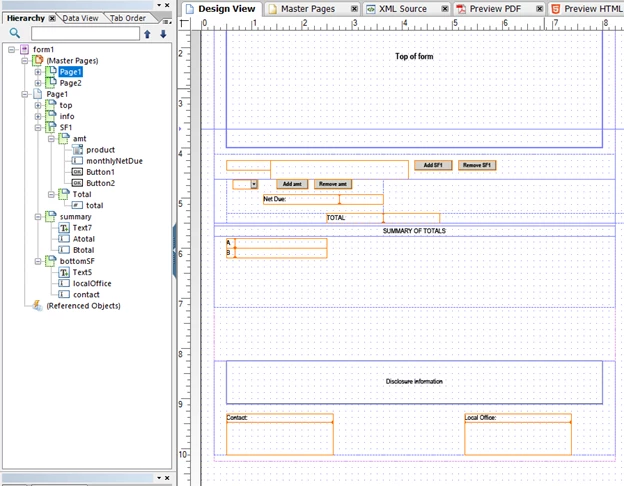Click the master Page2 icon in the tree
Screen dimensions: 624x486
pyautogui.click(x=51, y=83)
